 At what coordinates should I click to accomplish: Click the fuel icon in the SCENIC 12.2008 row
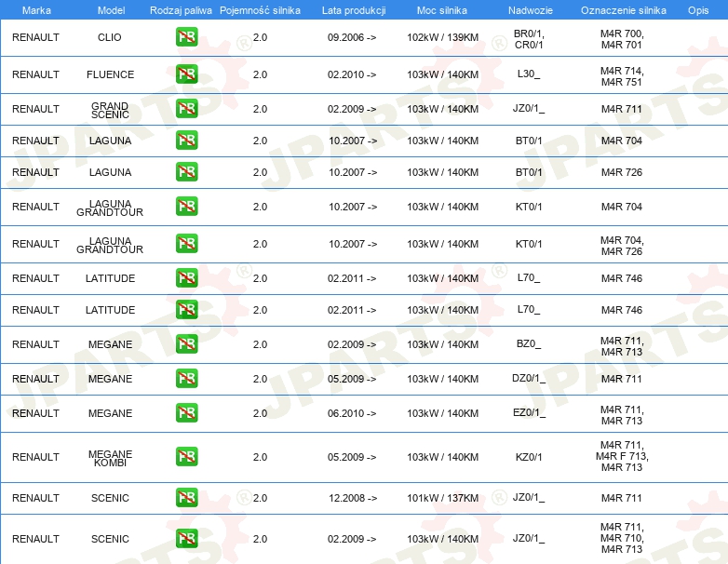click(186, 498)
